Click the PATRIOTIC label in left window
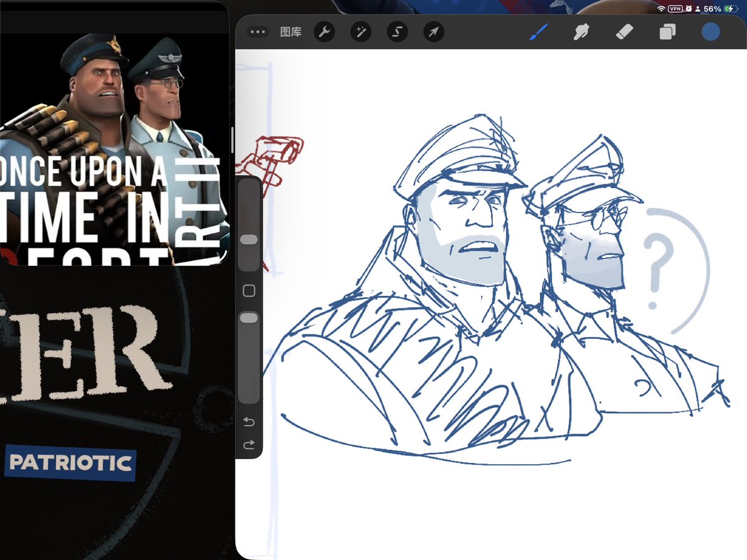Screen dimensions: 747x560 click(70, 463)
